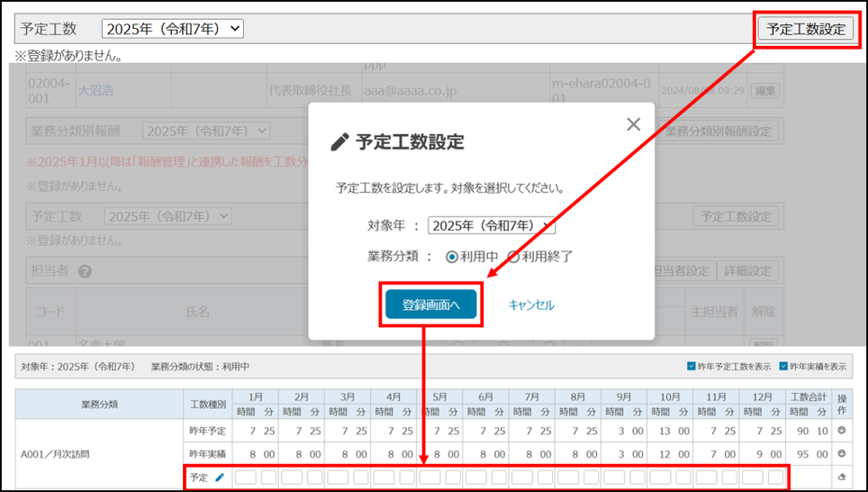Click the arrow icon in 昨年実績 row

point(842,453)
